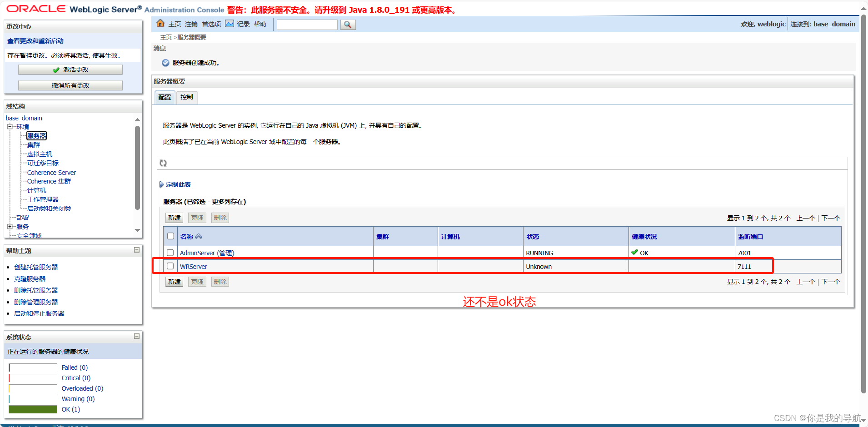868x427 pixels.
Task: Collapse the 环境 tree node
Action: [10, 126]
